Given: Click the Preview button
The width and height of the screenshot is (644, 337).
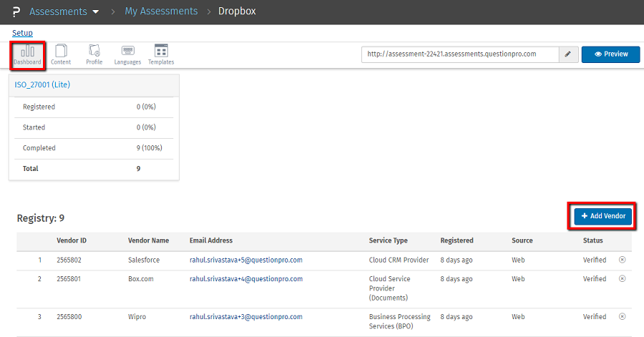Looking at the screenshot, I should pyautogui.click(x=610, y=54).
